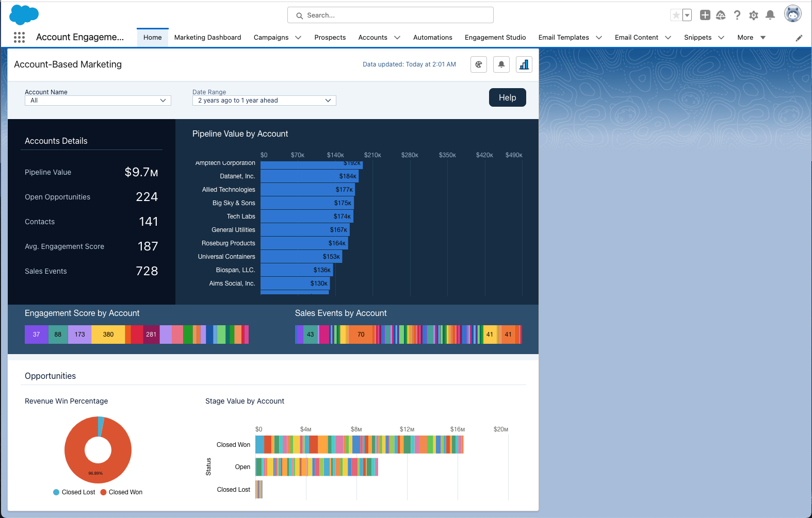Open the App Launcher grid icon
This screenshot has height=518, width=812.
point(19,37)
